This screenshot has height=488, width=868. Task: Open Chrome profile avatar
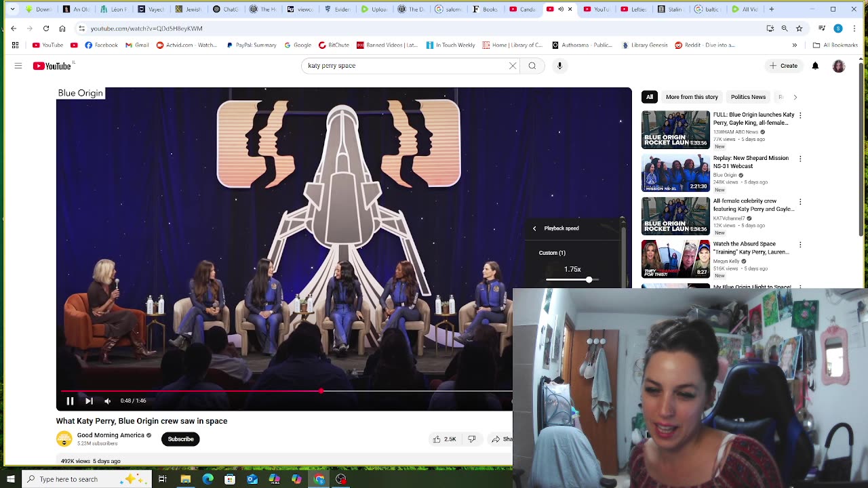coord(838,28)
